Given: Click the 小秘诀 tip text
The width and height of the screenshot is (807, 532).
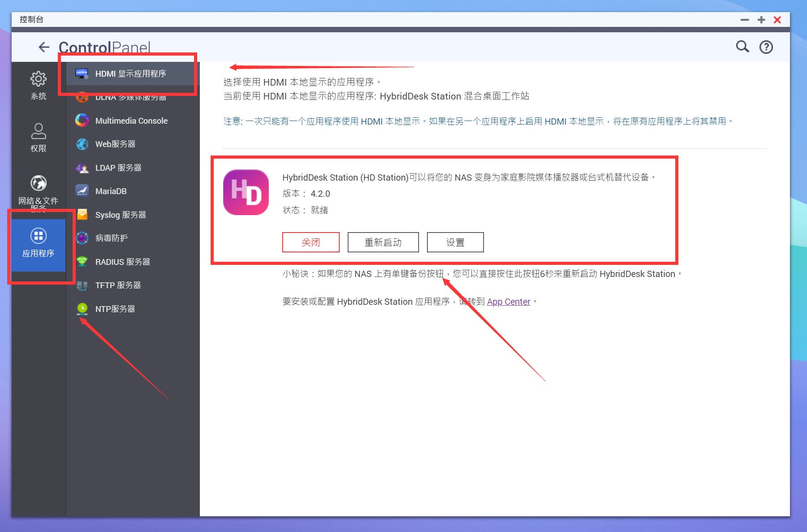Looking at the screenshot, I should [x=482, y=274].
